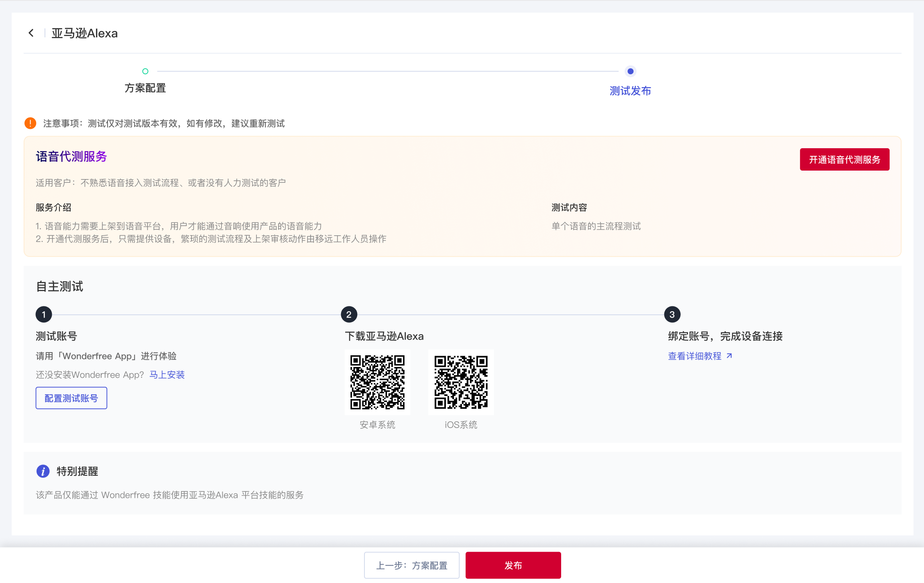
Task: Open 配置测试账号 button
Action: point(71,398)
